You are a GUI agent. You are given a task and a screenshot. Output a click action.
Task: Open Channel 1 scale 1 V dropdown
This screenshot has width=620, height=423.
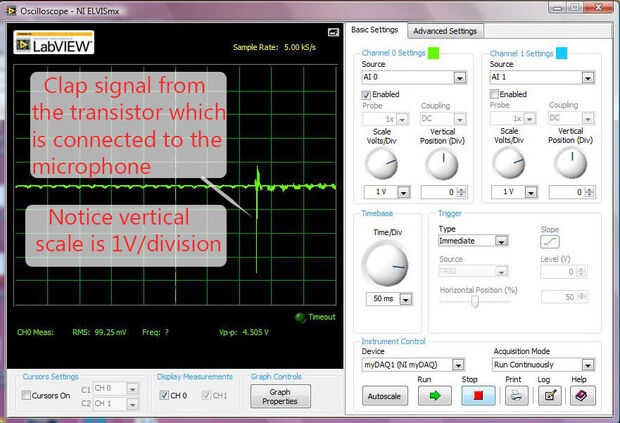point(531,193)
